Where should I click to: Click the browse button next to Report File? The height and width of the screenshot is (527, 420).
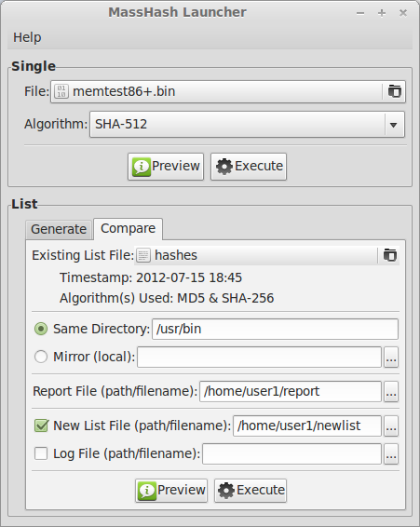click(x=391, y=392)
